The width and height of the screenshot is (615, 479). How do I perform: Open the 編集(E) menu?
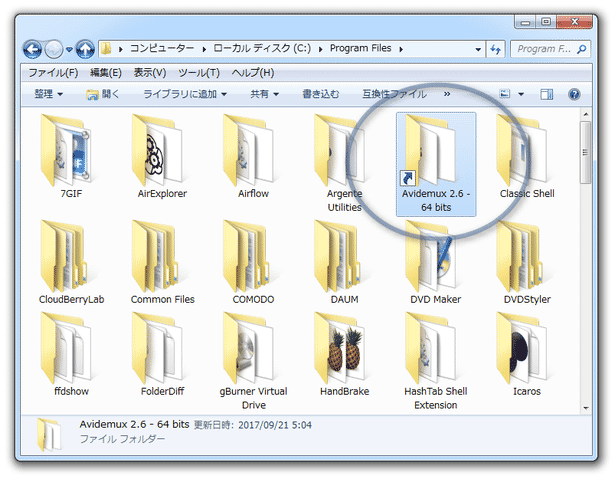click(106, 73)
